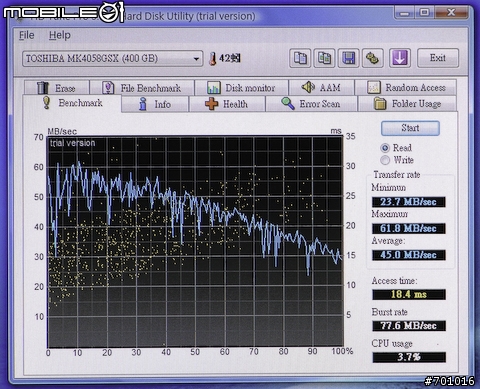Viewport: 480px width, 389px height.
Task: Switch to the Info tab
Action: tap(155, 104)
